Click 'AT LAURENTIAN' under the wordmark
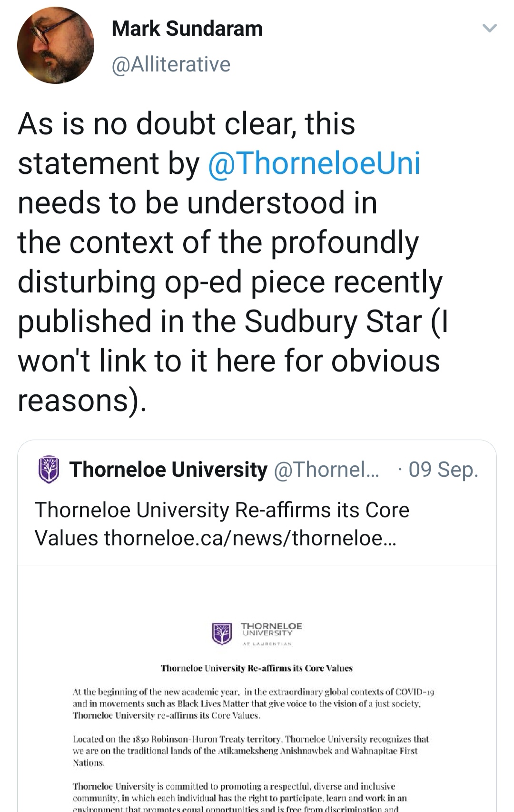 click(x=267, y=644)
